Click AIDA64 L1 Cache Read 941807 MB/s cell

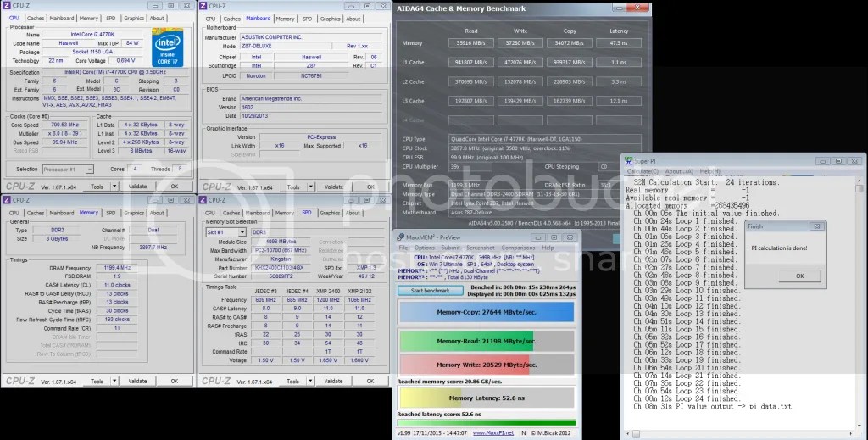pyautogui.click(x=471, y=62)
